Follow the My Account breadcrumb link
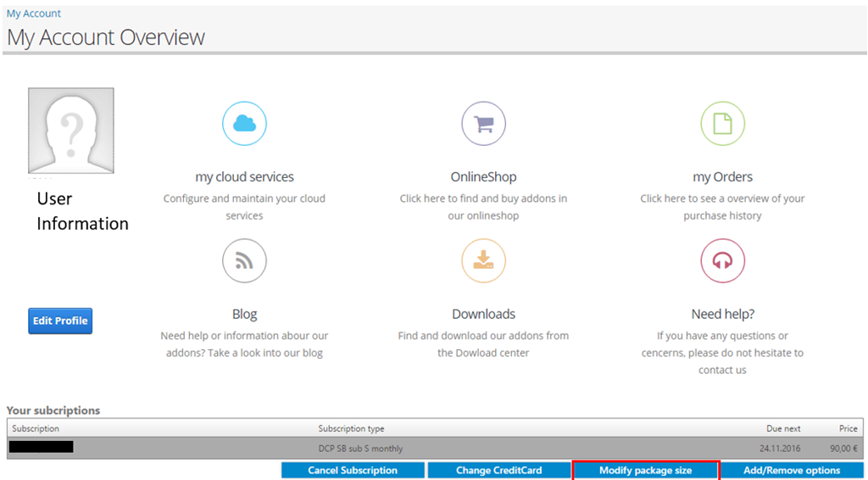Image resolution: width=868 pixels, height=480 pixels. tap(34, 14)
